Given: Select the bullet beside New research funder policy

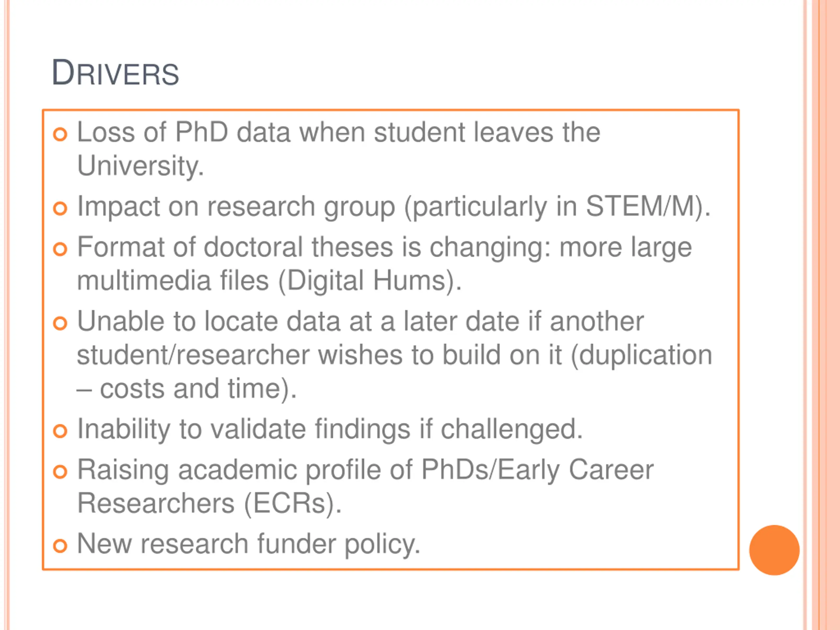Looking at the screenshot, I should (x=60, y=546).
